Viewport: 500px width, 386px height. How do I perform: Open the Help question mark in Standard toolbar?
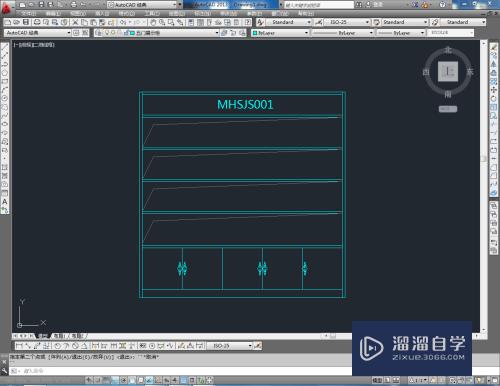(x=248, y=22)
